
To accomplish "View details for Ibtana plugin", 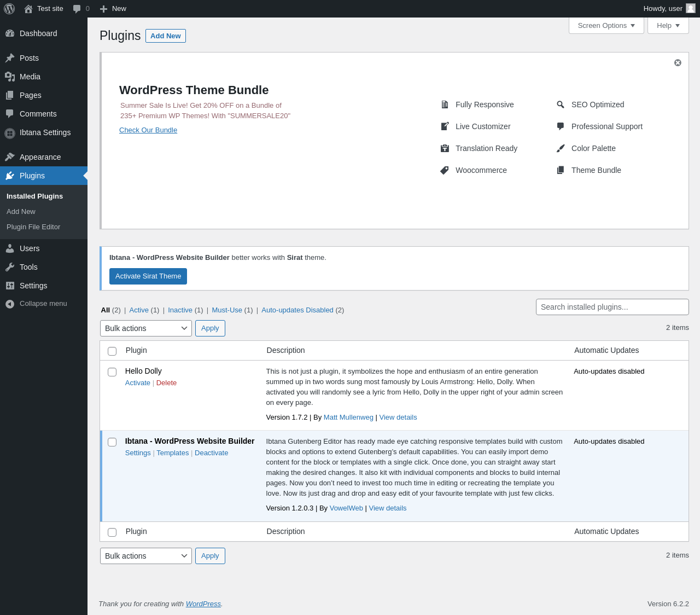I will (388, 508).
